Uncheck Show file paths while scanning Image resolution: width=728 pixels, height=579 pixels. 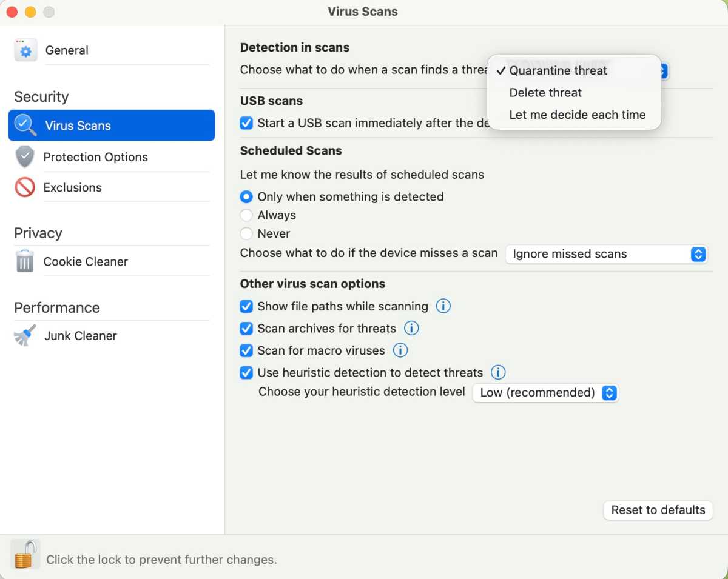pos(246,306)
